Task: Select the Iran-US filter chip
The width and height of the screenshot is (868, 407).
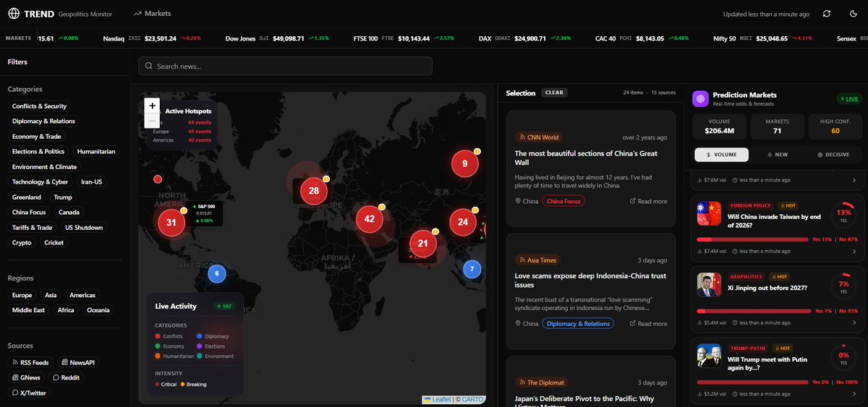Action: point(91,182)
